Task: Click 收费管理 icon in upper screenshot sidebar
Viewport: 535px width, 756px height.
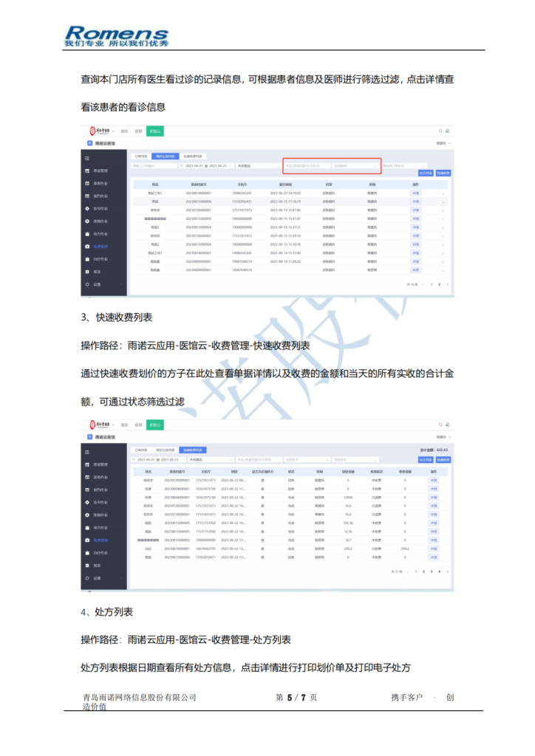Action: pyautogui.click(x=87, y=247)
